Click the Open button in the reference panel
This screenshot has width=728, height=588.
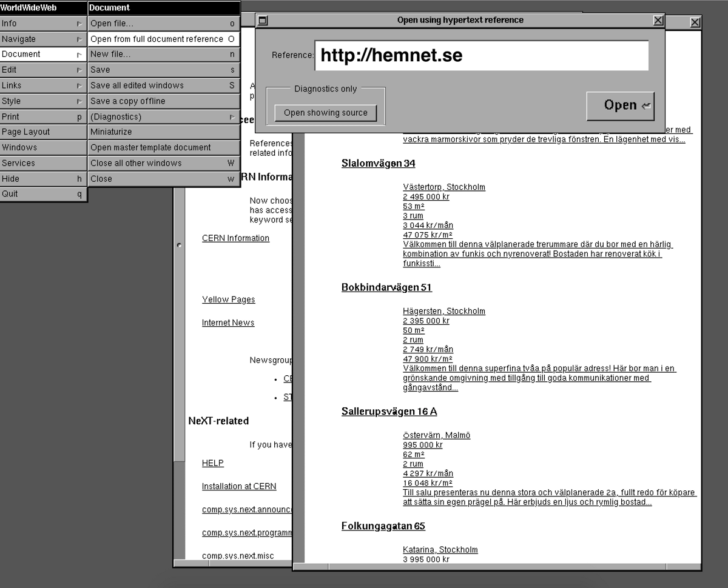pos(621,105)
